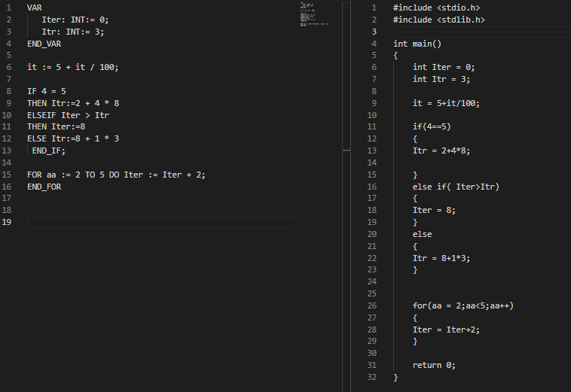The height and width of the screenshot is (392, 571).
Task: Click 'int Itr = 3;' in right editor
Action: click(441, 79)
